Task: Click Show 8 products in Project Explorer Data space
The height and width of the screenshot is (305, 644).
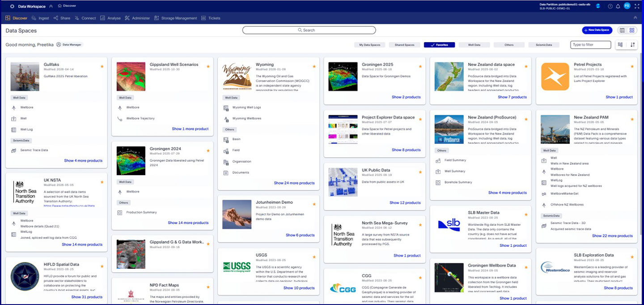Action: point(406,150)
